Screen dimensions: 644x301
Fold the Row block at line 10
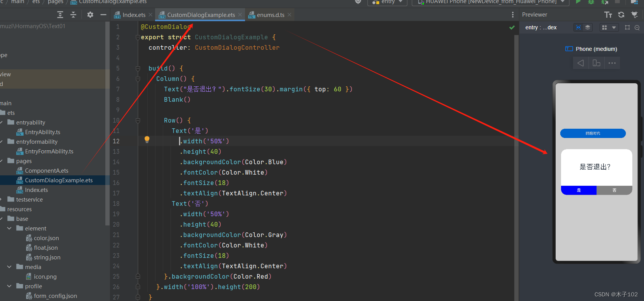point(138,121)
